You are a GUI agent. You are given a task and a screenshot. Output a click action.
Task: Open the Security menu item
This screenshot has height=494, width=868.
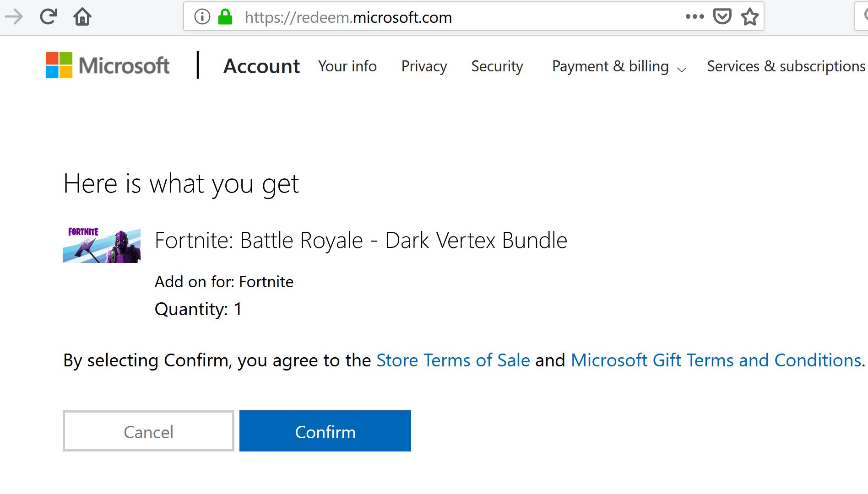(x=497, y=66)
